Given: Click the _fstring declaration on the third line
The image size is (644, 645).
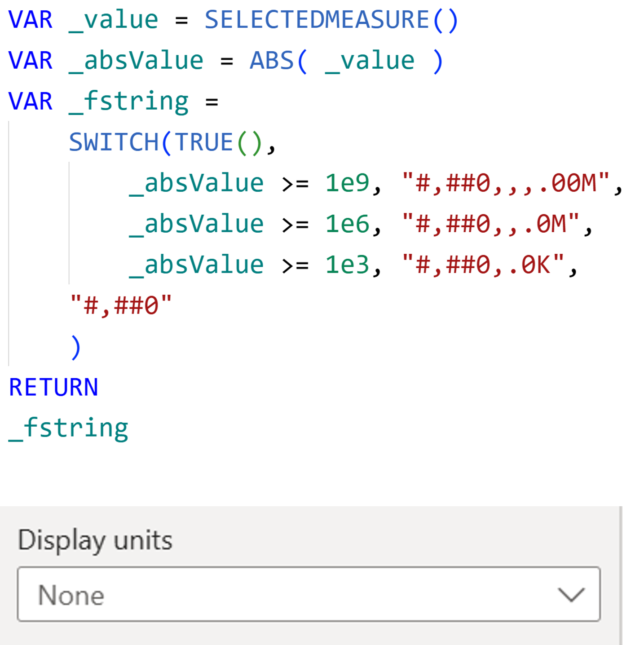Looking at the screenshot, I should click(128, 102).
